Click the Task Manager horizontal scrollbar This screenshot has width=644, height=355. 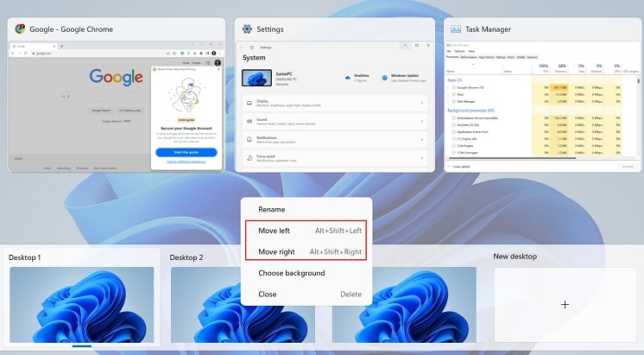click(x=513, y=158)
